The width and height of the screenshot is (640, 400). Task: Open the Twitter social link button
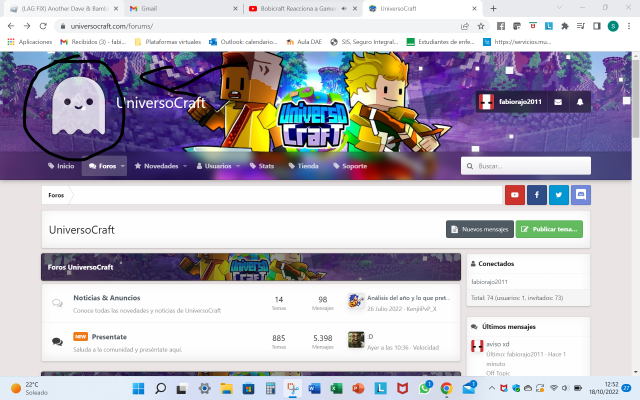(559, 195)
